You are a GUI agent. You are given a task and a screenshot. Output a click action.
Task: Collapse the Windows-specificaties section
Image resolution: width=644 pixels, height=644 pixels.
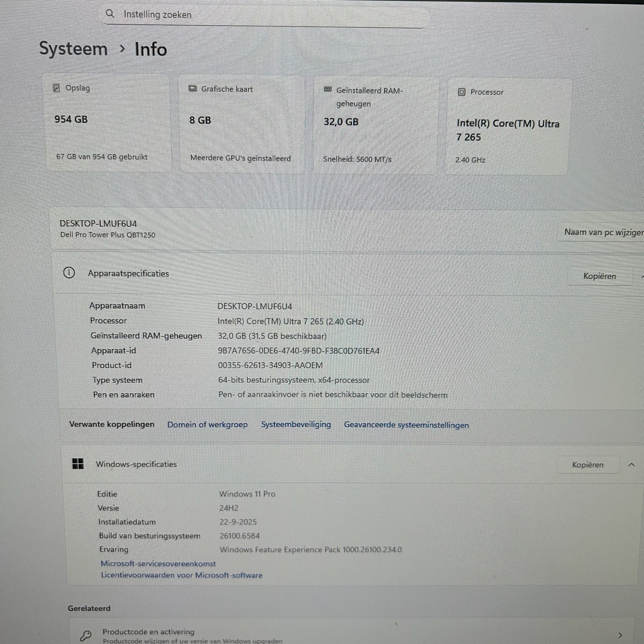point(631,465)
